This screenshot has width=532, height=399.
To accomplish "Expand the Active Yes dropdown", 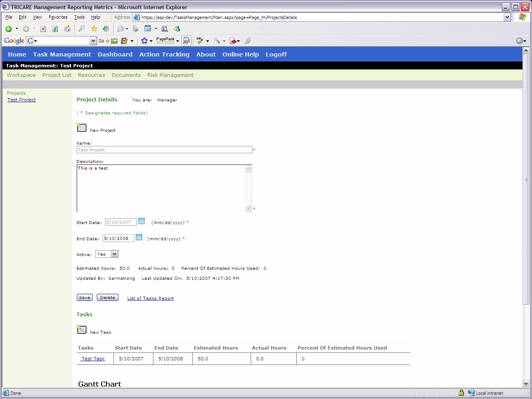I will [x=115, y=254].
